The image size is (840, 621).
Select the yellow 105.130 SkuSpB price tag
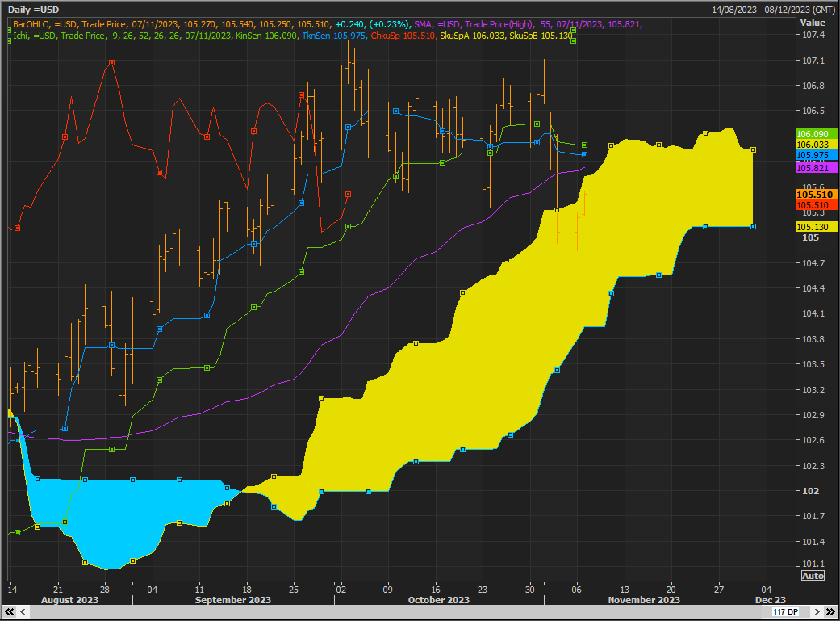[x=817, y=227]
